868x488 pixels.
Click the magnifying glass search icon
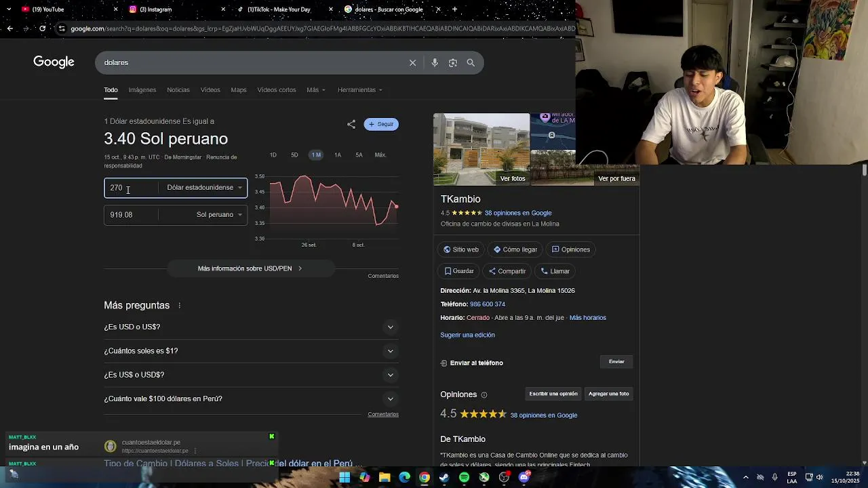(471, 62)
